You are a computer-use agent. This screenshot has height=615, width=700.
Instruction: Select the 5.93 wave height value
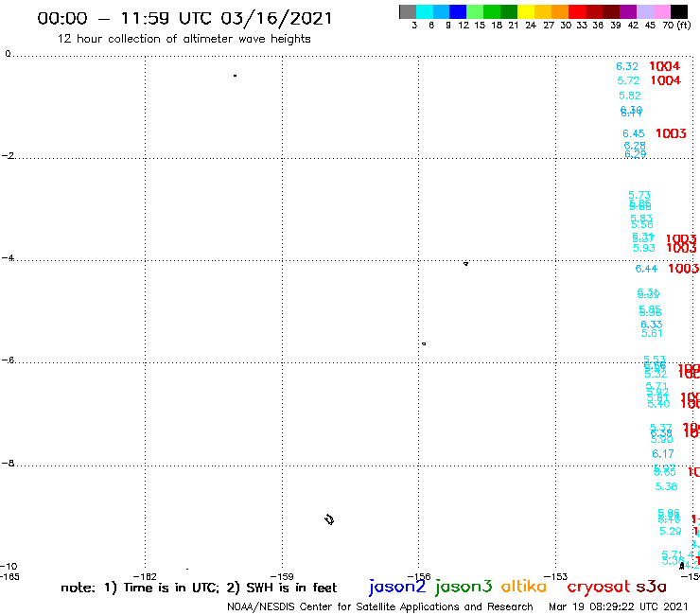pos(644,248)
